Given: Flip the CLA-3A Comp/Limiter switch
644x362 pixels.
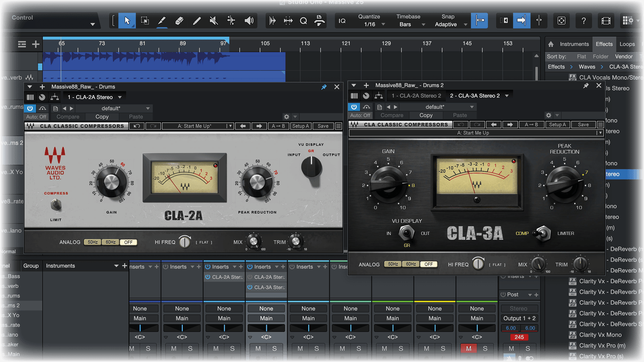Looking at the screenshot, I should point(542,233).
